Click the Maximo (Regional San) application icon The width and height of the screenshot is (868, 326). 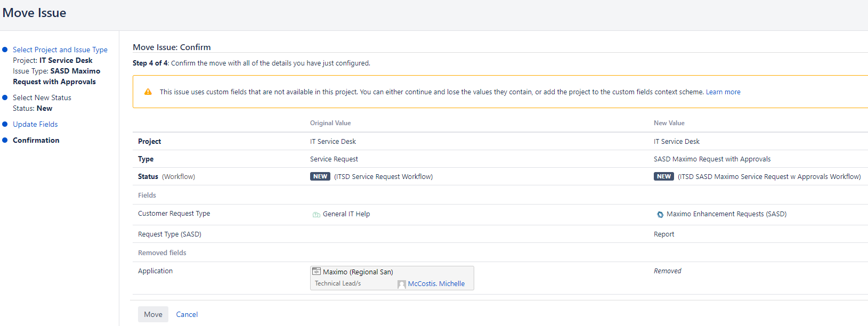[x=317, y=271]
